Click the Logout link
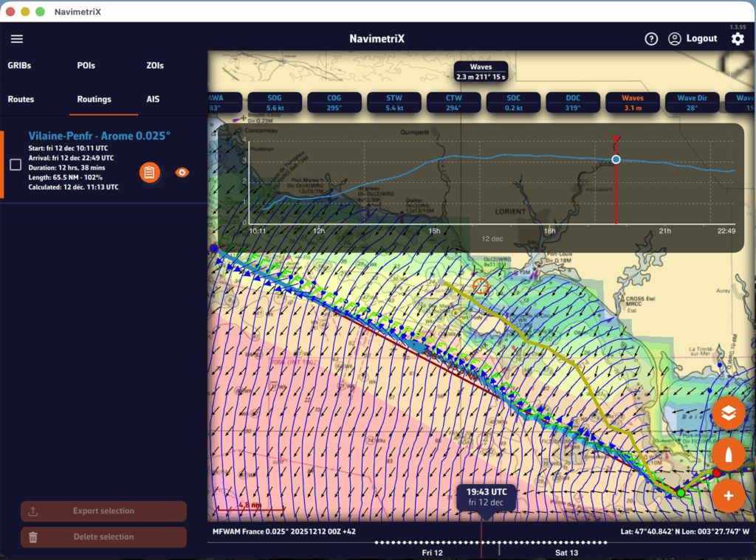 (x=701, y=39)
